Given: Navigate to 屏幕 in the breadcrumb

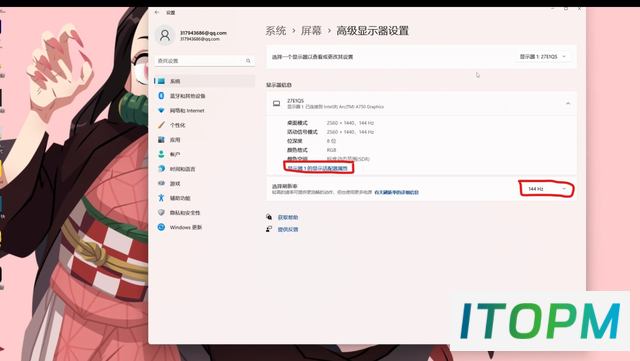Looking at the screenshot, I should tap(311, 31).
